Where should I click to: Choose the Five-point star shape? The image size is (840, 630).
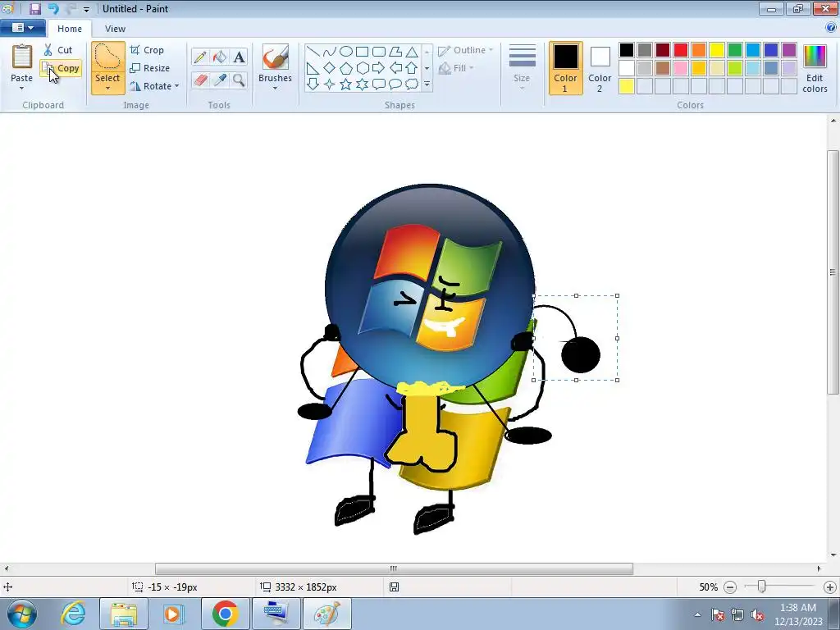coord(346,84)
